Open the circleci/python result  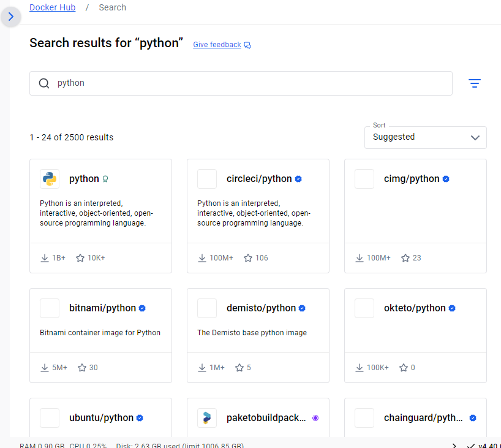click(259, 179)
